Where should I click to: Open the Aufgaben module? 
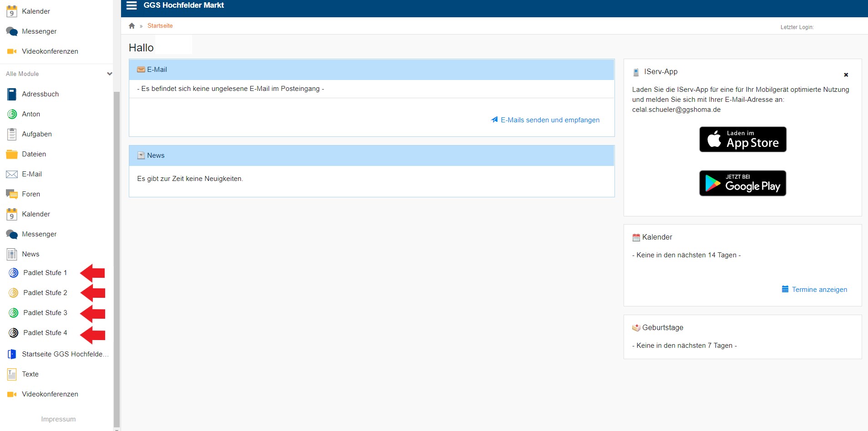point(37,134)
